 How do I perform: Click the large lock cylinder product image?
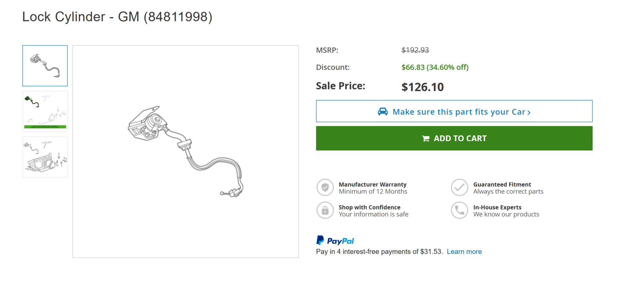185,151
